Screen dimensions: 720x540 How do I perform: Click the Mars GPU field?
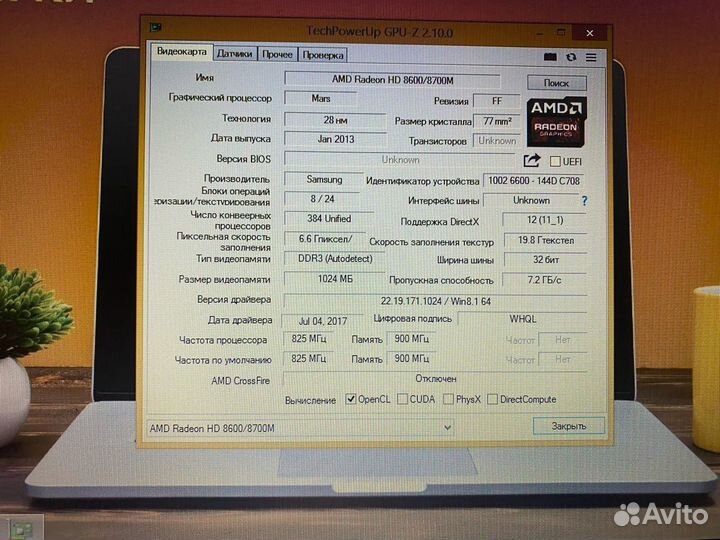(321, 99)
